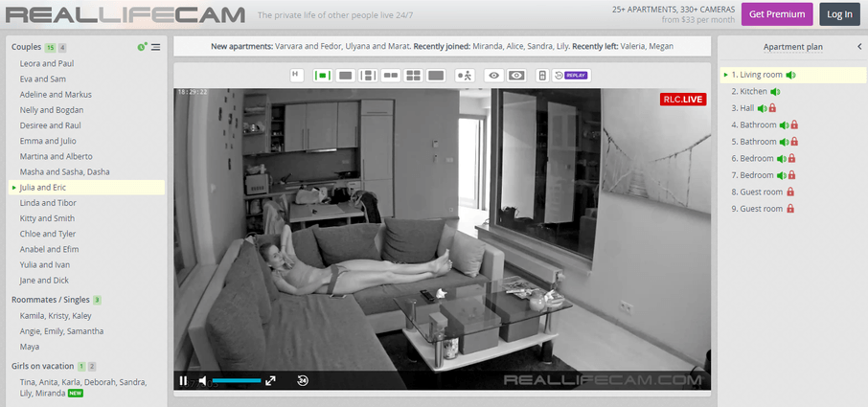Click the green clock icon beside Couples

(142, 47)
